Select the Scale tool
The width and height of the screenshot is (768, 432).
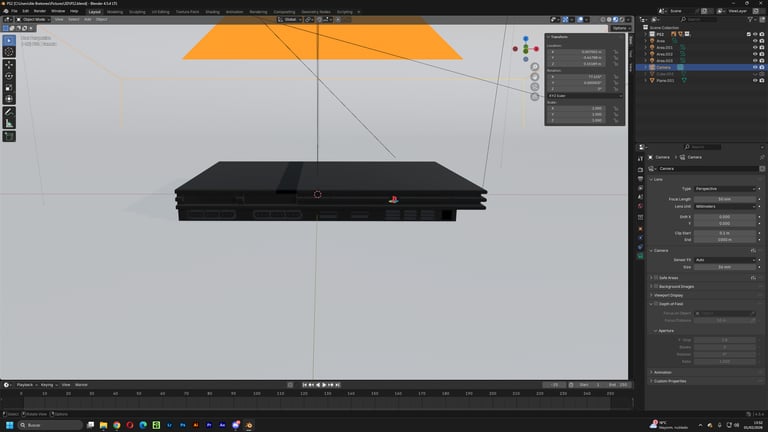point(9,87)
